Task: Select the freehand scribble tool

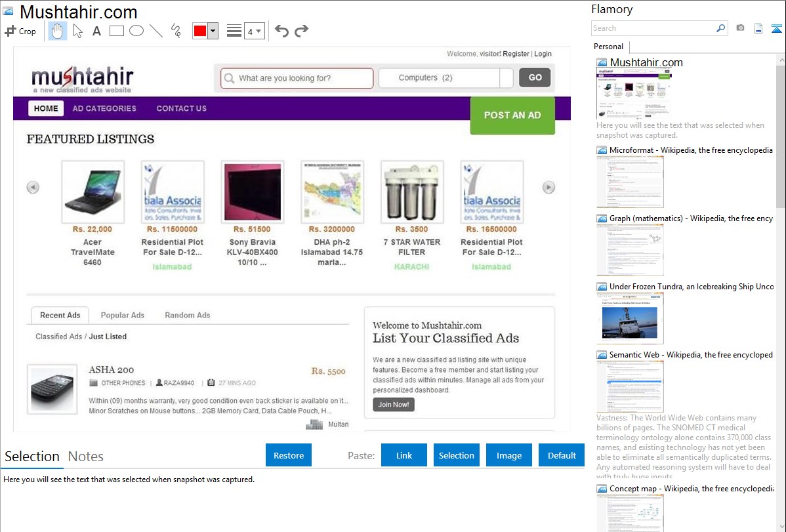Action: click(x=176, y=31)
